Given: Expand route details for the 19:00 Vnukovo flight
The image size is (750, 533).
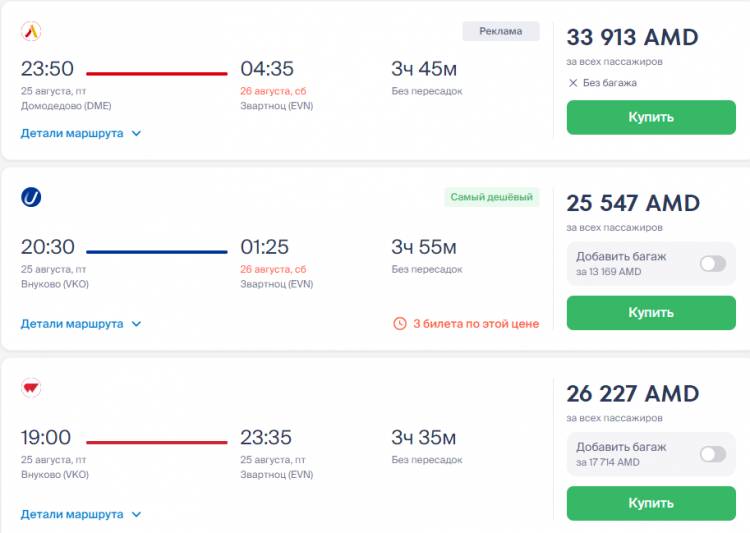Looking at the screenshot, I should [x=81, y=514].
